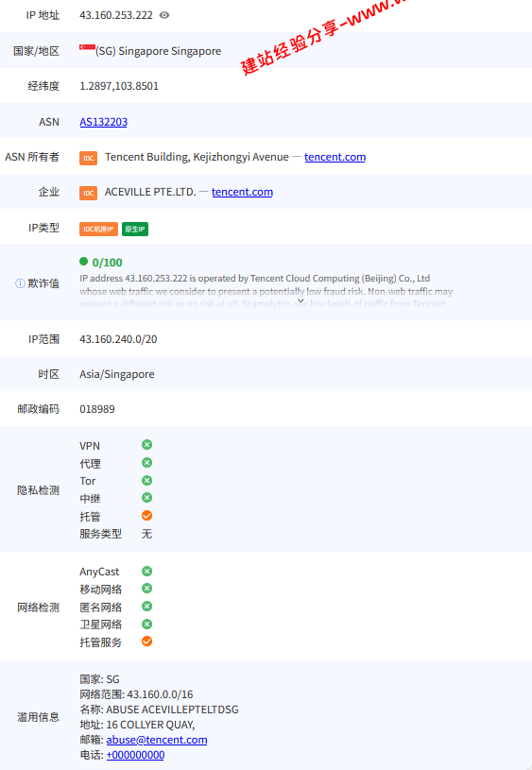The image size is (532, 770).
Task: Click the 滥用信息 row label
Action: (39, 717)
